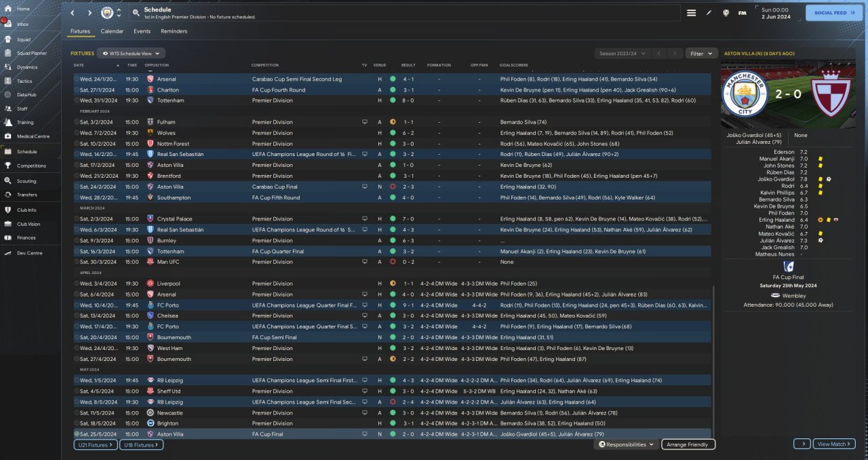
Task: Click the search magnifier in the top bar
Action: click(x=136, y=13)
